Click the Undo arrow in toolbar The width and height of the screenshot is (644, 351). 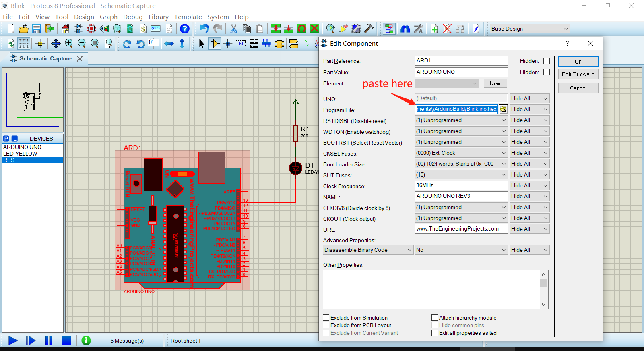point(204,29)
